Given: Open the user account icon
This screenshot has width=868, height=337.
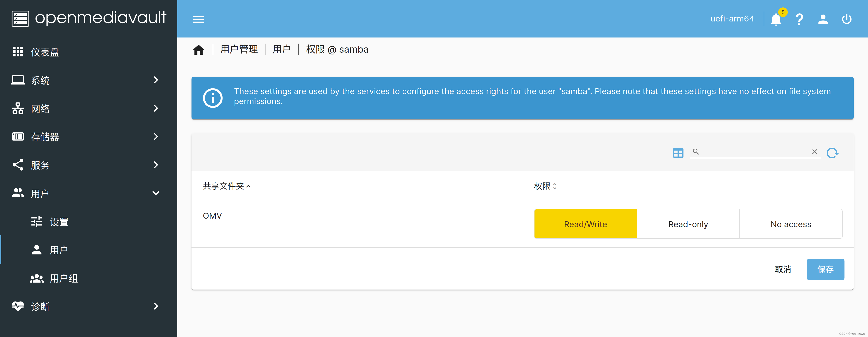Looking at the screenshot, I should click(823, 19).
